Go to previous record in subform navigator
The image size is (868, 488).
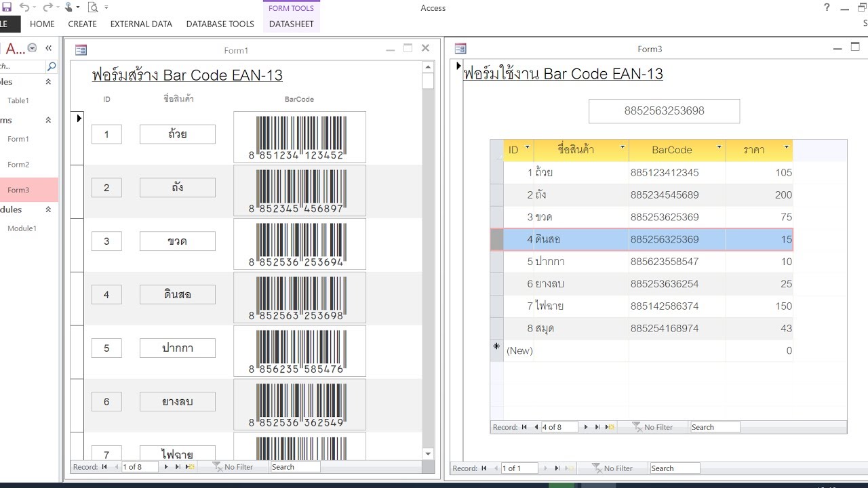(535, 427)
